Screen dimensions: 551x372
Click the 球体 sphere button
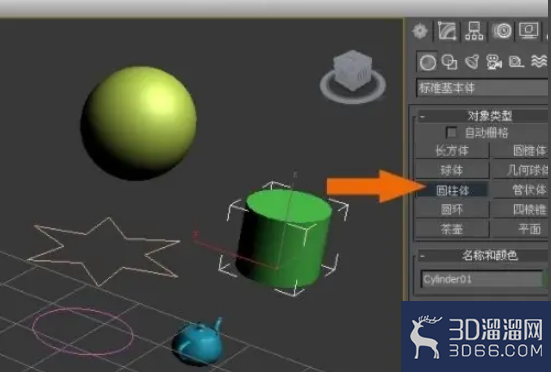pyautogui.click(x=452, y=171)
